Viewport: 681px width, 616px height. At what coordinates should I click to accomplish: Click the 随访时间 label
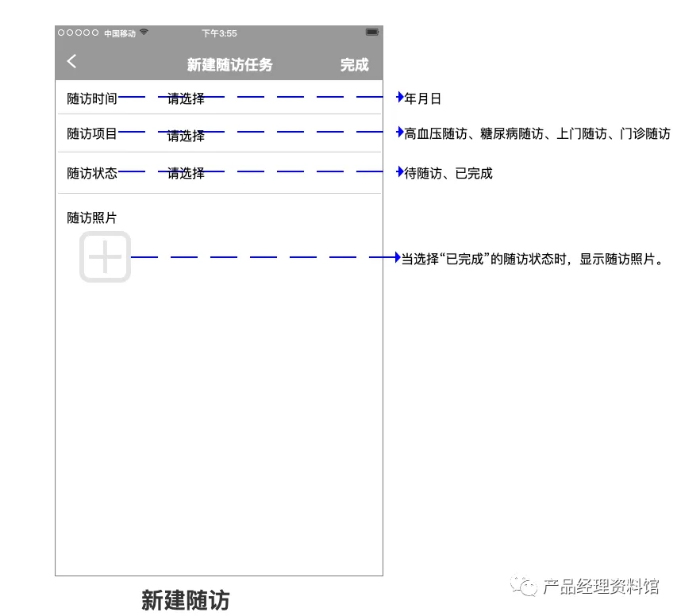point(92,98)
